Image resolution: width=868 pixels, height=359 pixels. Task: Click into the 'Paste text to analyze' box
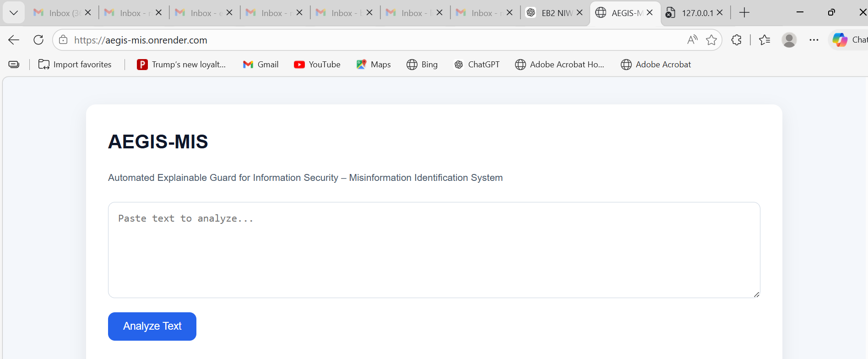point(434,250)
